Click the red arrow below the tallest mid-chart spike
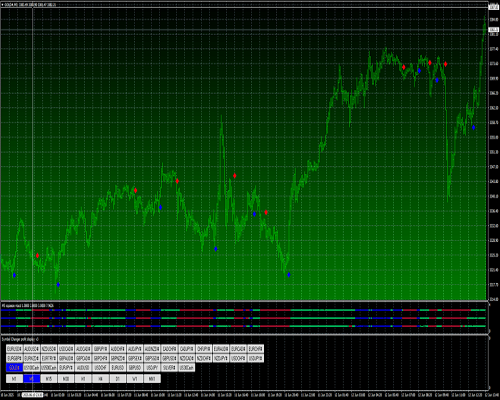Viewport: 500px width, 400px height. [x=235, y=176]
